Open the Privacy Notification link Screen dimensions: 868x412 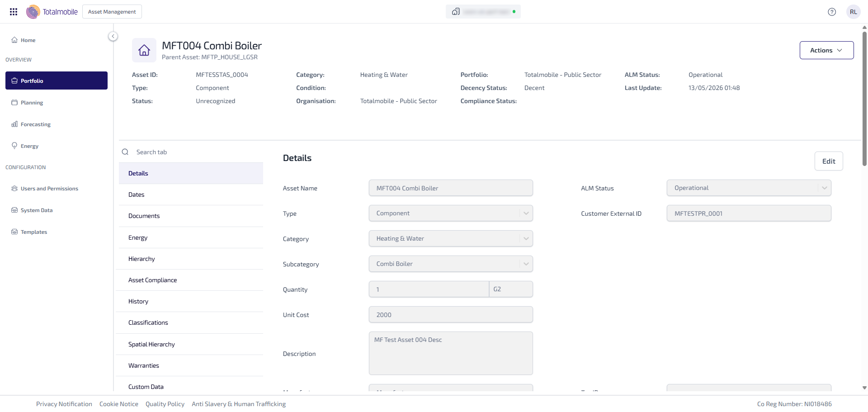click(64, 404)
